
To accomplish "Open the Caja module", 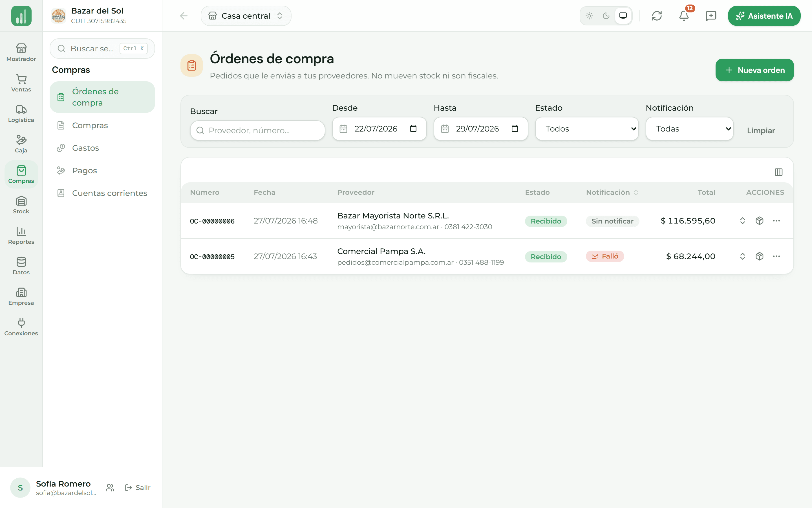I will point(21,144).
